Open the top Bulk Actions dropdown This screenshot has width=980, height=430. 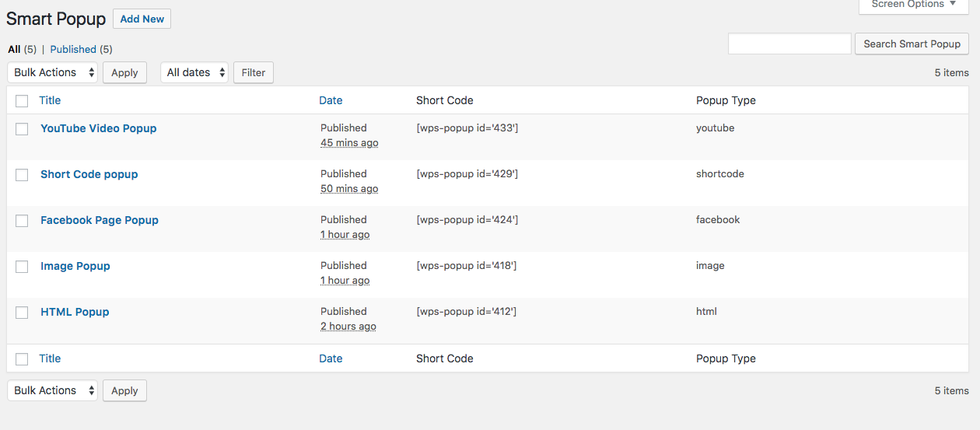(53, 72)
